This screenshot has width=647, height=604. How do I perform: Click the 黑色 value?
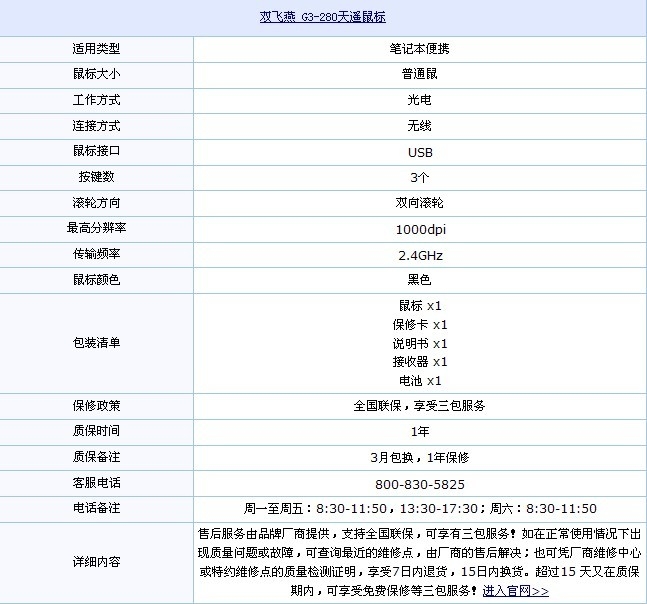(x=420, y=280)
